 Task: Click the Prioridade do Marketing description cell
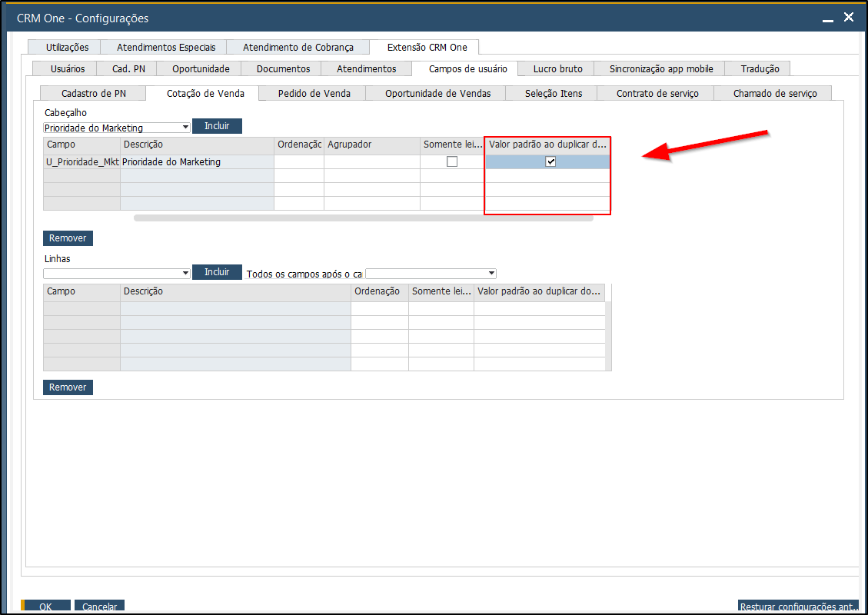[197, 161]
